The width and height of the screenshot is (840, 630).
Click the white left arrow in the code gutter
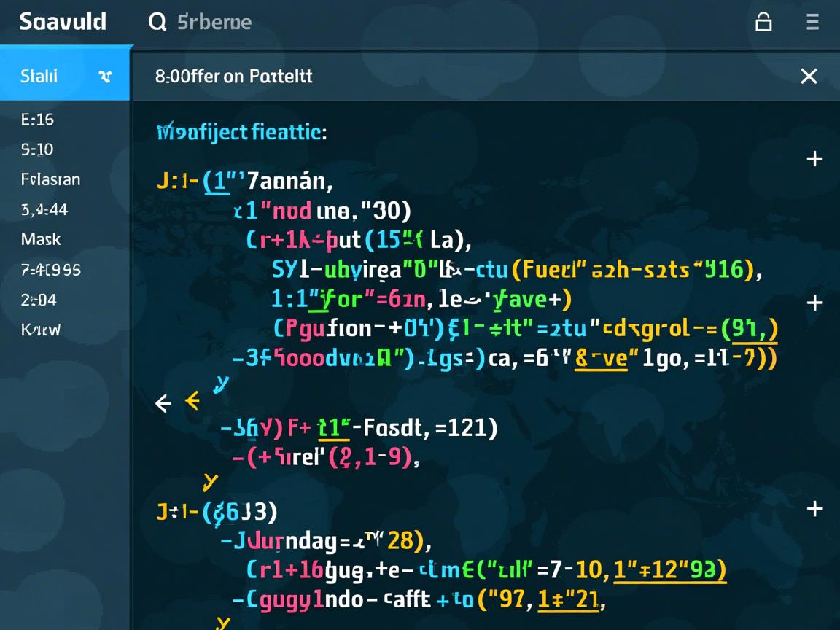coord(163,402)
